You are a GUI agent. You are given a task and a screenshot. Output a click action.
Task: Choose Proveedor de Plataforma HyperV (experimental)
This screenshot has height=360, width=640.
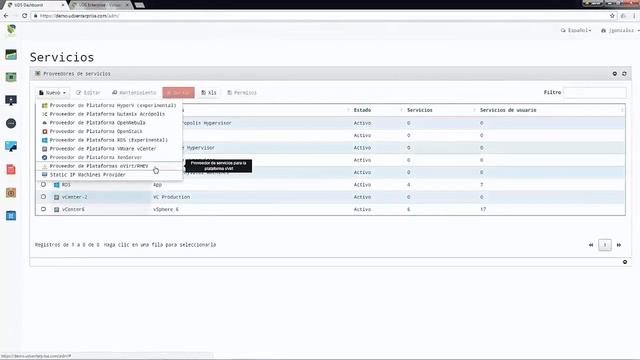coord(109,105)
